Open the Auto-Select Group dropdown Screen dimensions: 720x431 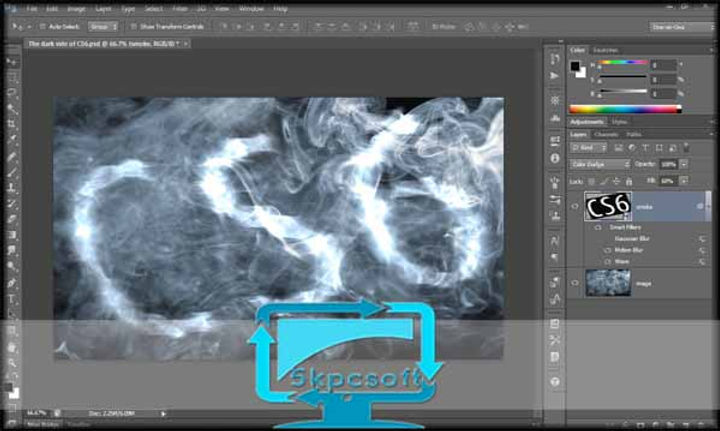pyautogui.click(x=103, y=27)
